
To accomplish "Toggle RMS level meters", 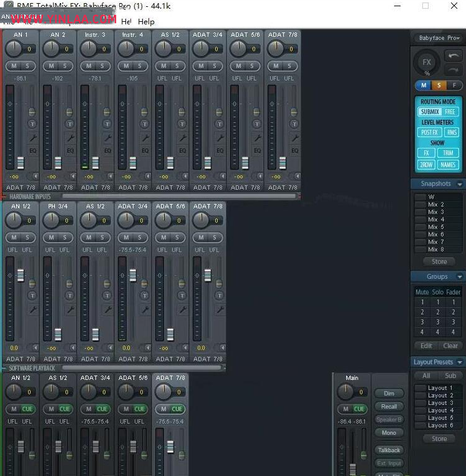I will tap(452, 132).
